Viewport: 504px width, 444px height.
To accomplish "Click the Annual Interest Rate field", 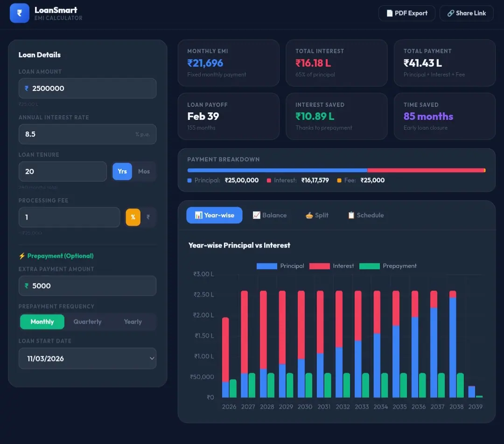I will (87, 134).
